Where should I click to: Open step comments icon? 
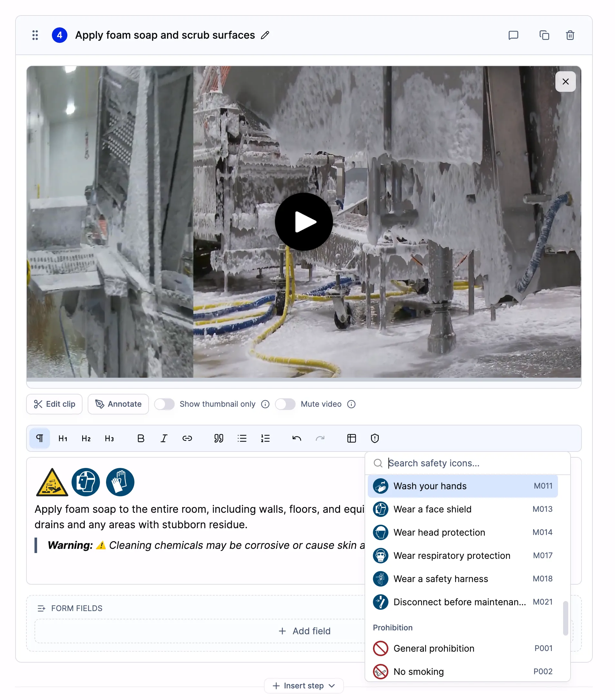(x=513, y=35)
